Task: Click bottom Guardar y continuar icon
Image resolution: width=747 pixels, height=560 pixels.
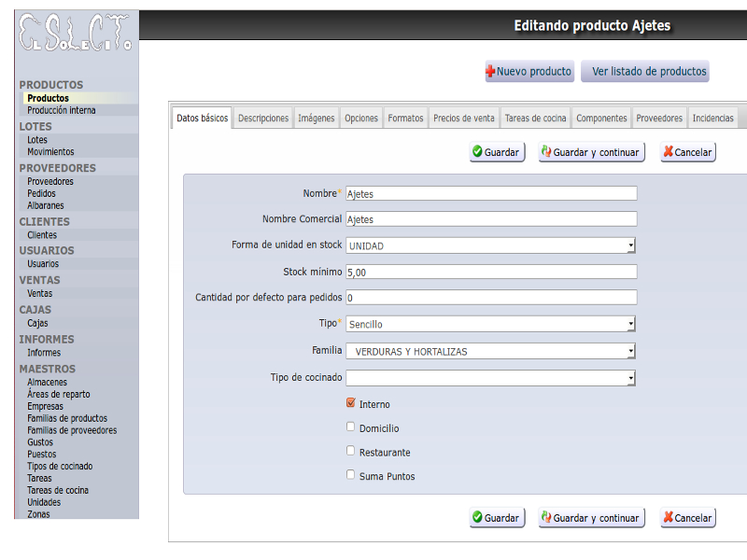Action: [546, 518]
